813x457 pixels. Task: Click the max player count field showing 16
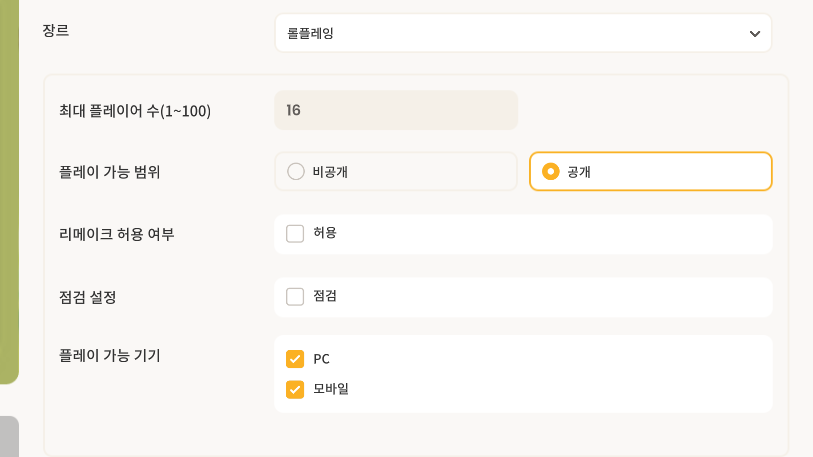point(396,110)
